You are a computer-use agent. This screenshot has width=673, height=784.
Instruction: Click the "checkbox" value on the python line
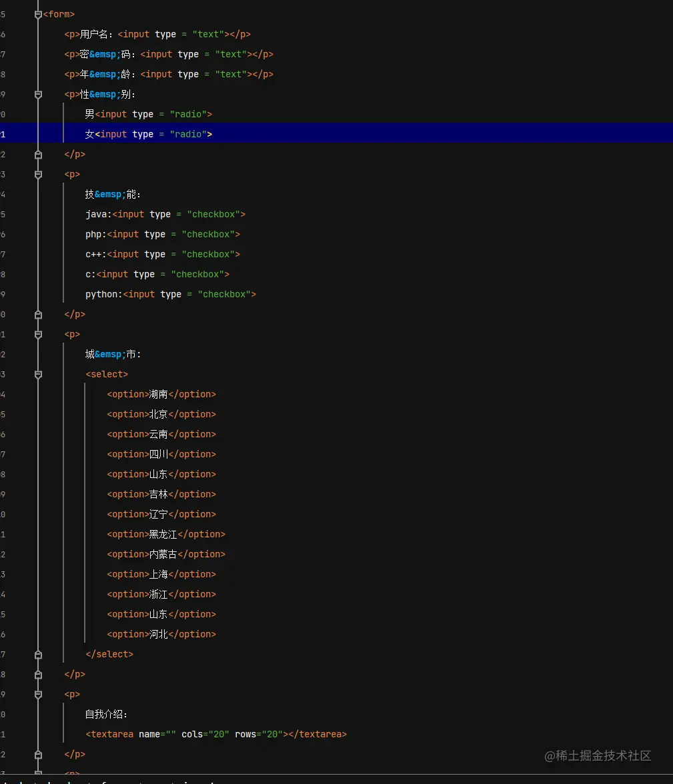(224, 295)
